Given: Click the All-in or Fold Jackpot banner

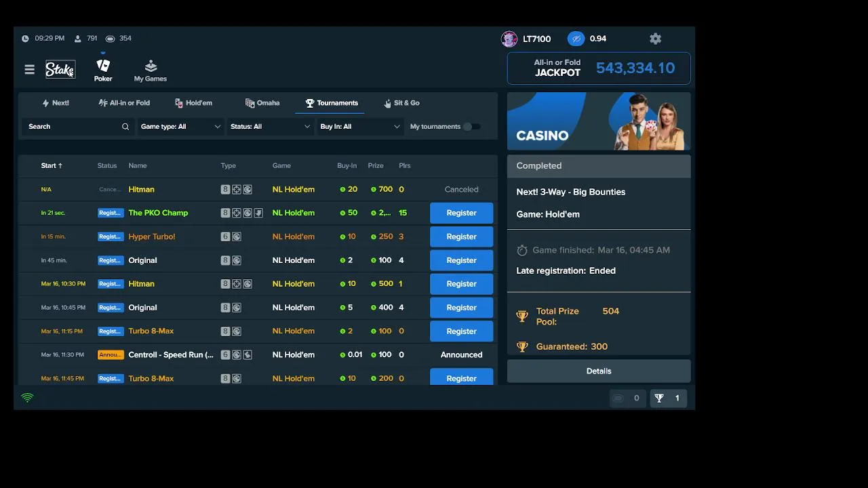Looking at the screenshot, I should click(x=599, y=68).
